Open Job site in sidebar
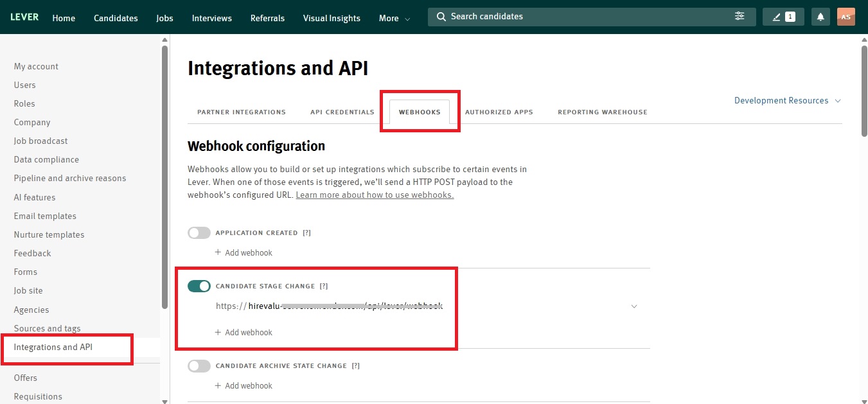 click(x=28, y=290)
